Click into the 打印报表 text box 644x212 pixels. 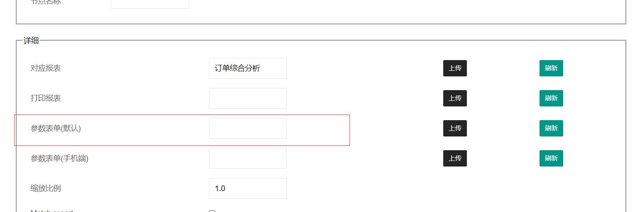(x=248, y=98)
